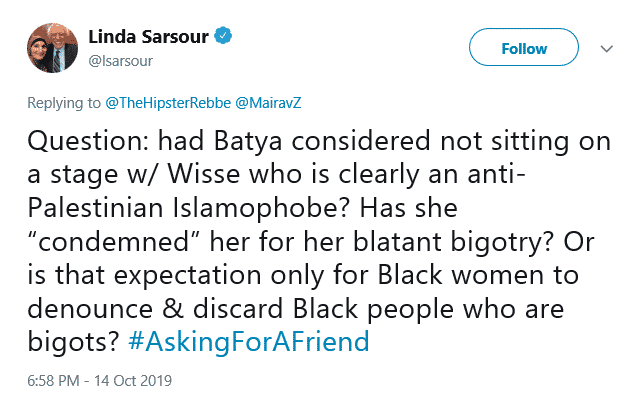
Task: Open the #AskingForAFriend hashtag
Action: pyautogui.click(x=249, y=341)
